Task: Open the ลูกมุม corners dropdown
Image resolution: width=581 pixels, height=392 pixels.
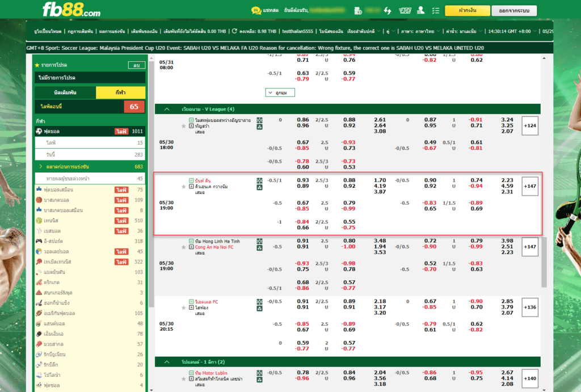Action: click(280, 92)
